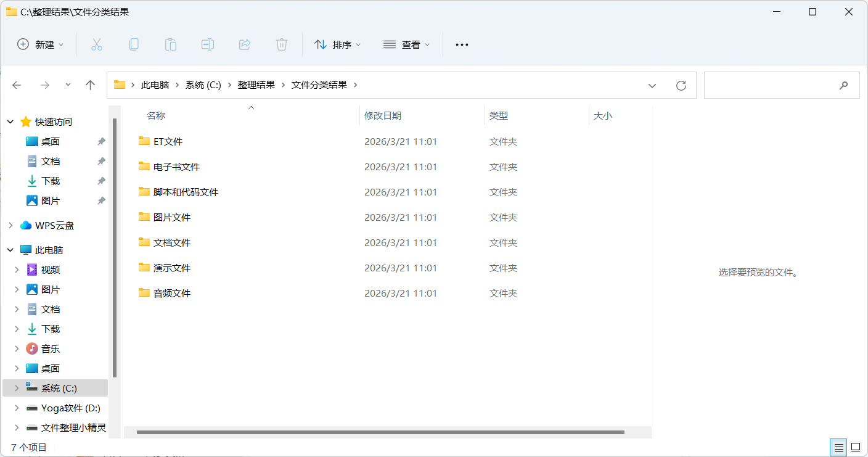Refresh the current folder view
This screenshot has width=868, height=457.
coord(681,86)
